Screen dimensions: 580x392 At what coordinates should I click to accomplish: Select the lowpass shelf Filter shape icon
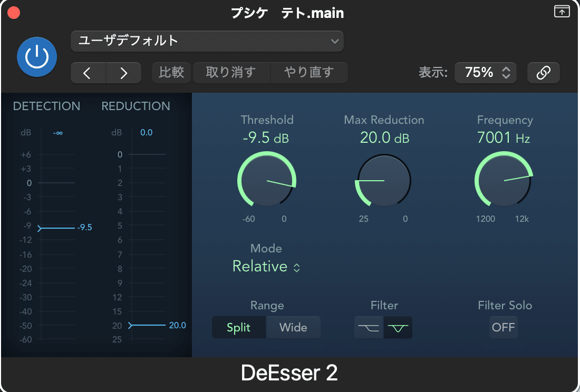coord(369,327)
